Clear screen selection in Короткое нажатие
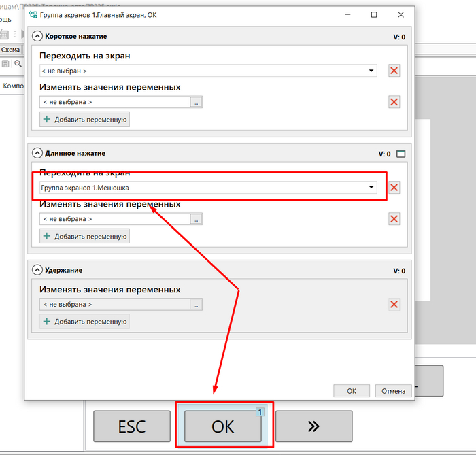The height and width of the screenshot is (455, 476). (394, 71)
